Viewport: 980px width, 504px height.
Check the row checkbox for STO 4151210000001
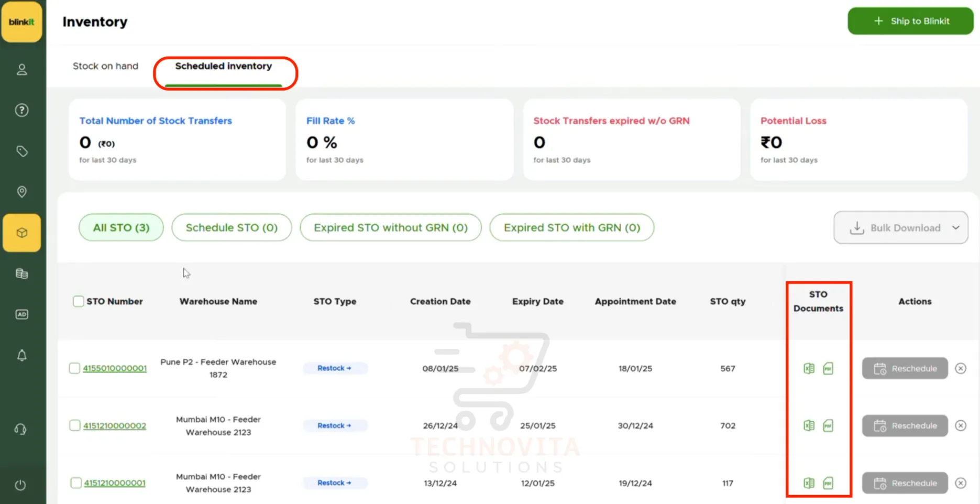point(76,483)
